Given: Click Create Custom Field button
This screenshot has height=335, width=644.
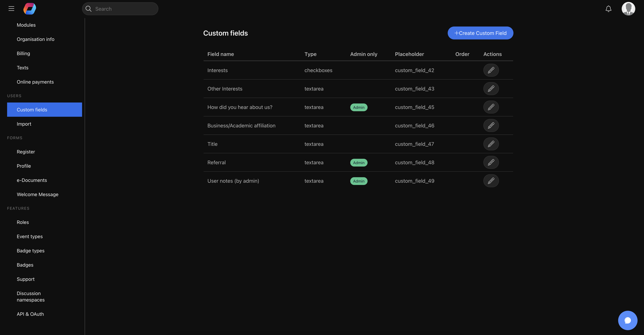Looking at the screenshot, I should pyautogui.click(x=480, y=33).
